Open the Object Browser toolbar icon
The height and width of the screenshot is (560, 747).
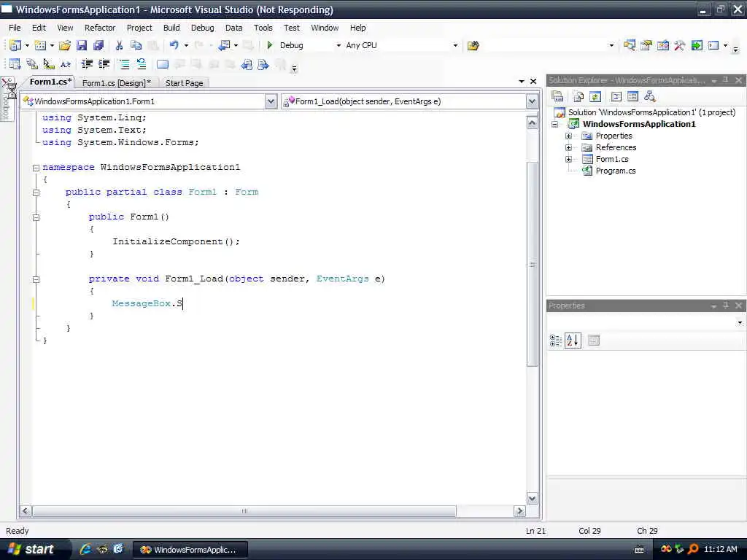pyautogui.click(x=662, y=45)
